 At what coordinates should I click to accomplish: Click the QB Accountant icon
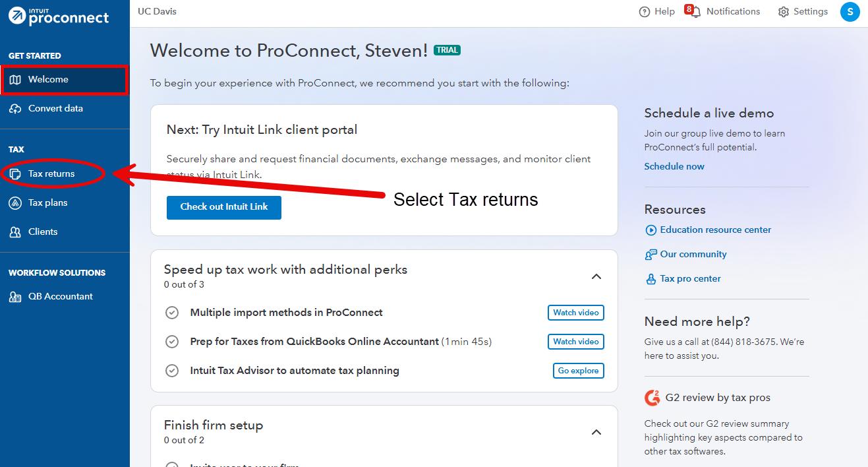pos(15,297)
